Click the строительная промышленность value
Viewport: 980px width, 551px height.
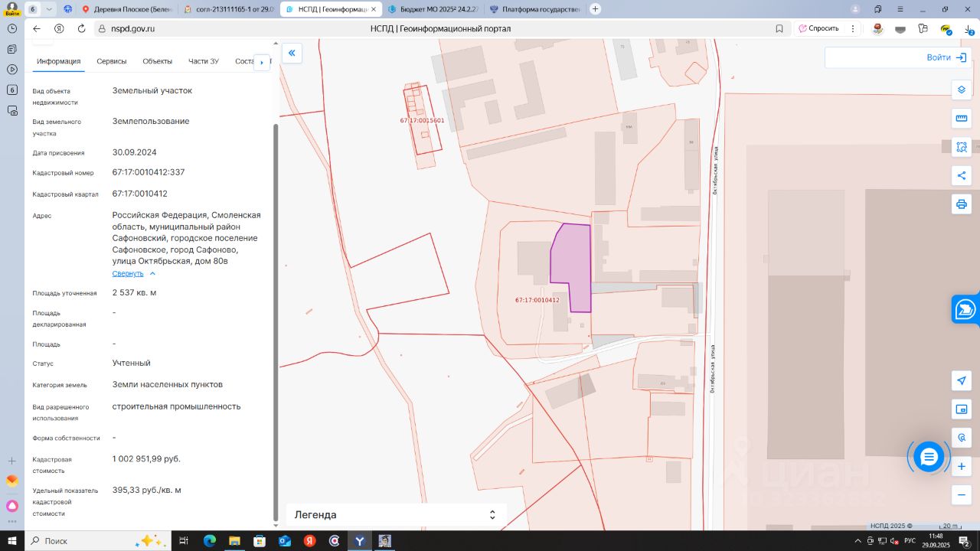coord(176,406)
